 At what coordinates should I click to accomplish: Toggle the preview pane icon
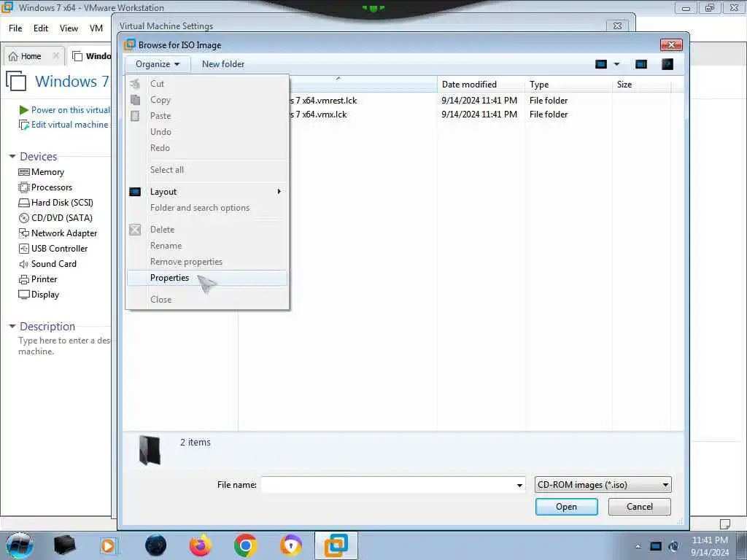[641, 64]
